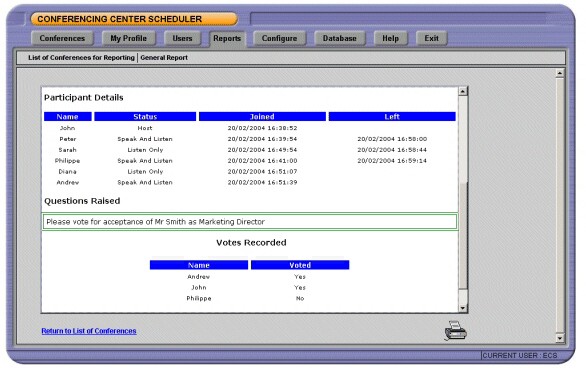Click join time 20/02/2004 16:51:39
The image size is (586, 368).
[262, 182]
